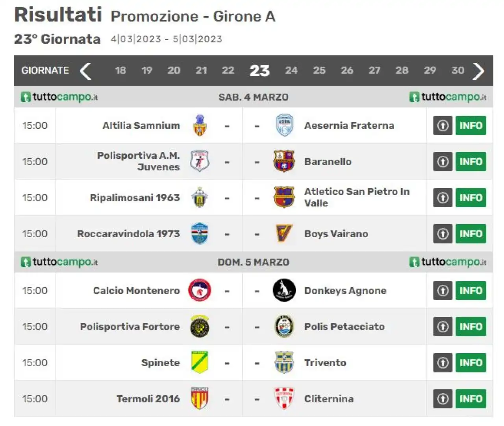The height and width of the screenshot is (426, 504).
Task: Go to previous giornate with left chevron
Action: click(85, 71)
